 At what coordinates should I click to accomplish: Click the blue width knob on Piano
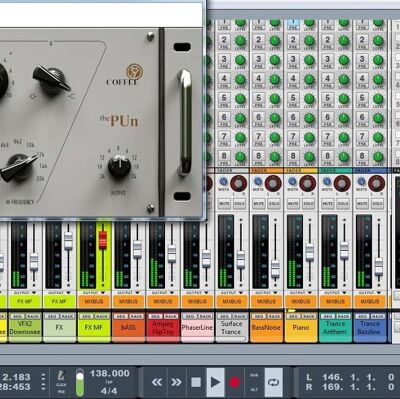(292, 182)
